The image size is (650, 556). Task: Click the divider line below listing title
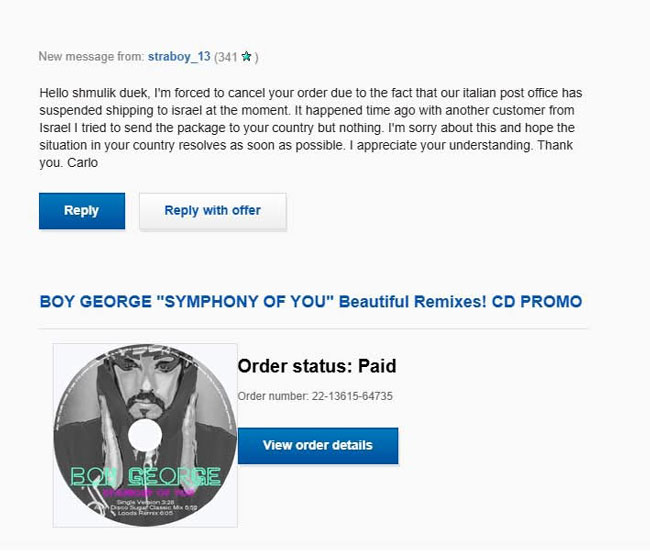(x=314, y=328)
